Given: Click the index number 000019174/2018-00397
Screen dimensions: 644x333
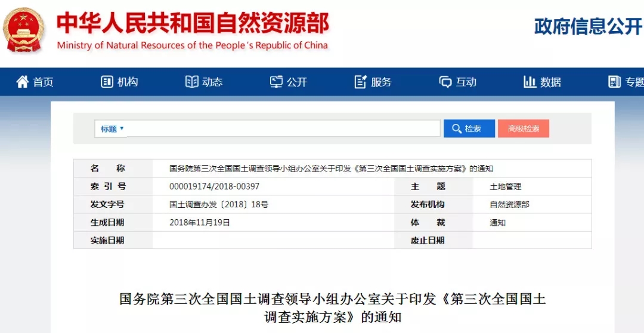Looking at the screenshot, I should (214, 186).
